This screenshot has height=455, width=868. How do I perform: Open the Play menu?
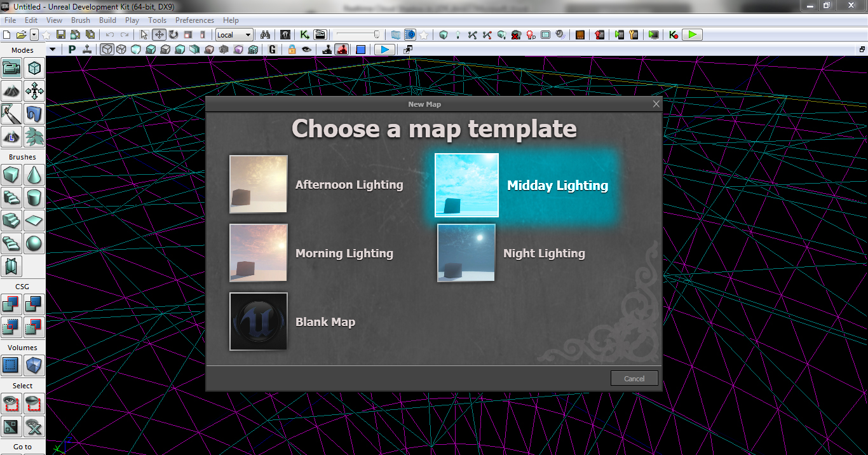pos(132,20)
